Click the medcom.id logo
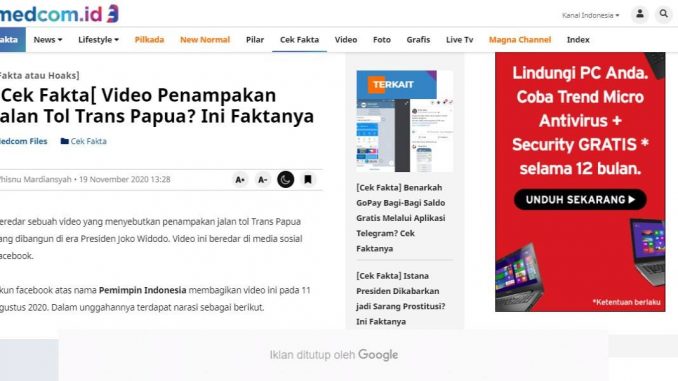678x381 pixels. click(x=59, y=14)
